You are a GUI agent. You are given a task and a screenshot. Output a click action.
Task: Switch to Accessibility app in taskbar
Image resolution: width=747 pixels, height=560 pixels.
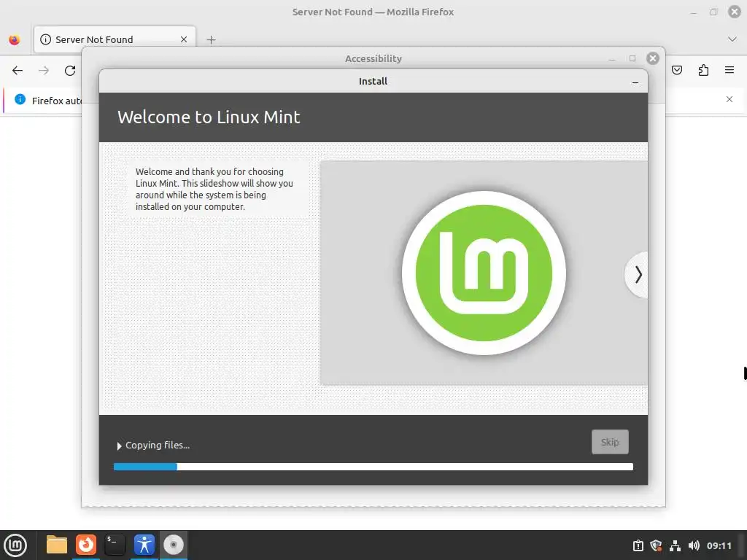coord(144,545)
